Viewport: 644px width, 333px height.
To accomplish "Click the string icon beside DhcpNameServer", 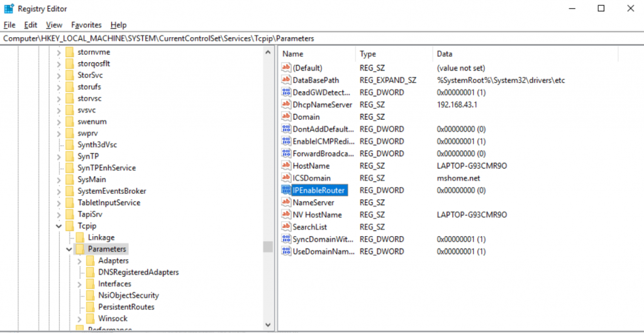I will (286, 104).
